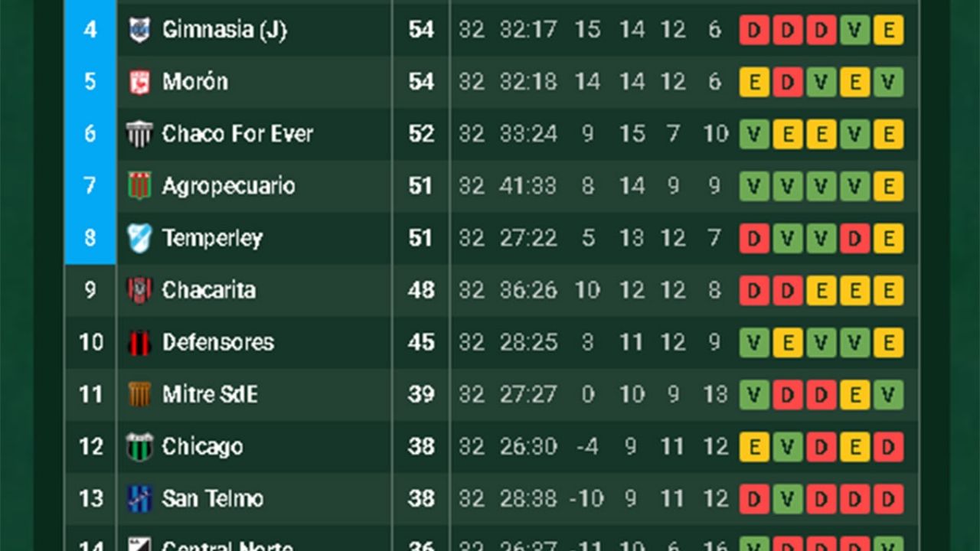The height and width of the screenshot is (551, 980).
Task: Click Gimnasia (J) first red D result badge
Action: (x=754, y=30)
